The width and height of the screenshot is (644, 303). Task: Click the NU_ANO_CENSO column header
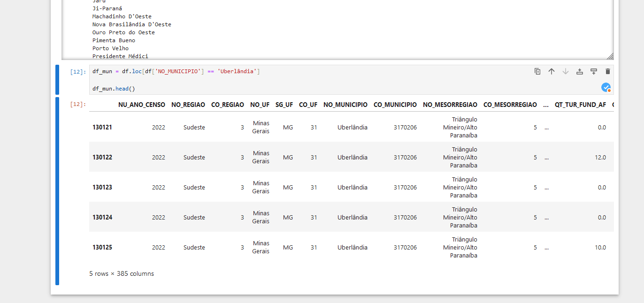pos(141,105)
